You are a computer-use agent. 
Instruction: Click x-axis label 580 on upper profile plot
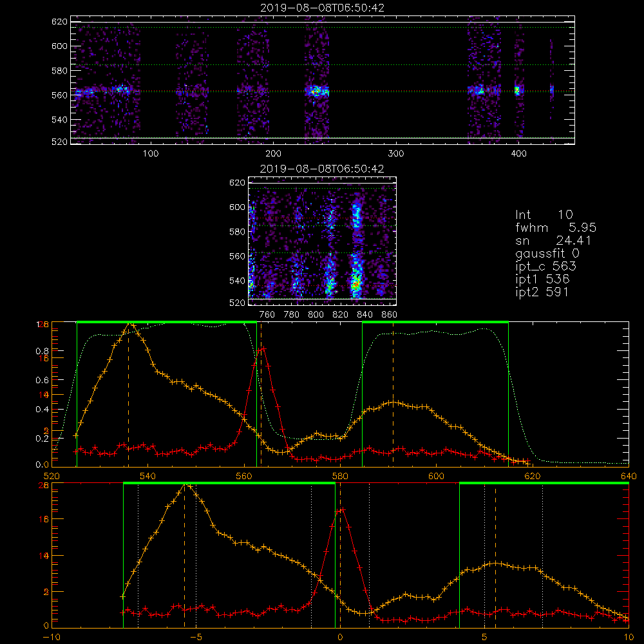click(340, 477)
